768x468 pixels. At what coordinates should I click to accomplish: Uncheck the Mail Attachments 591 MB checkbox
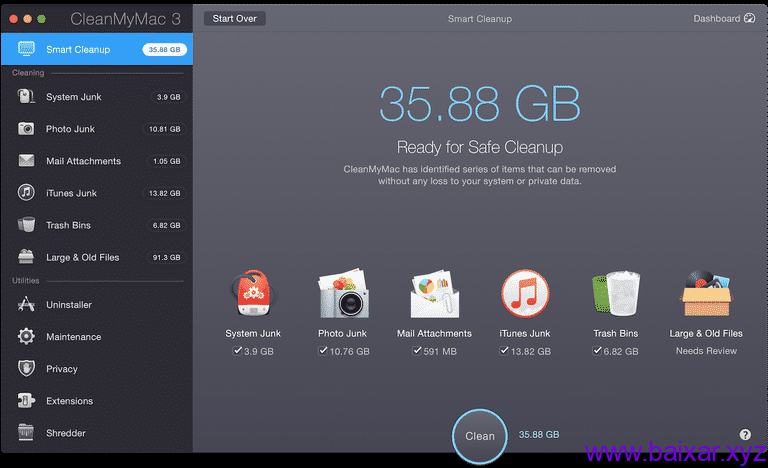pos(417,350)
